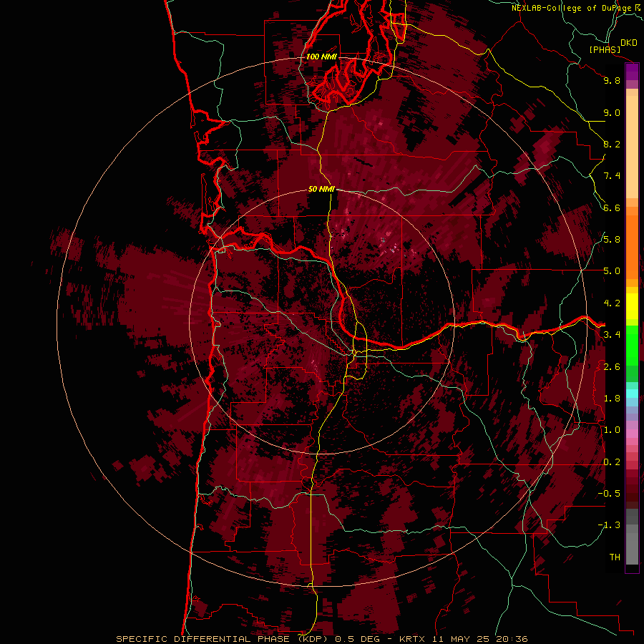Choose the 1.8 scale label
The height and width of the screenshot is (644, 644).
612,399
